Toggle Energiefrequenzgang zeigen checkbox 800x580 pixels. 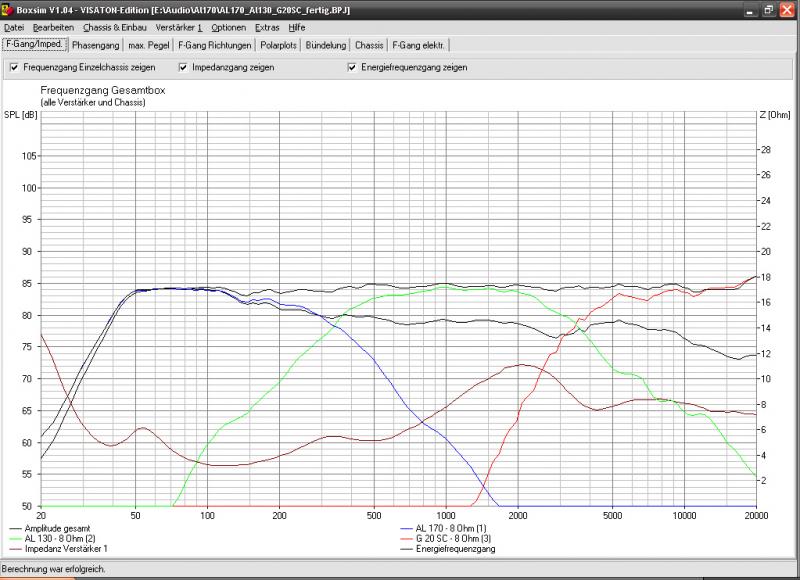(x=352, y=67)
